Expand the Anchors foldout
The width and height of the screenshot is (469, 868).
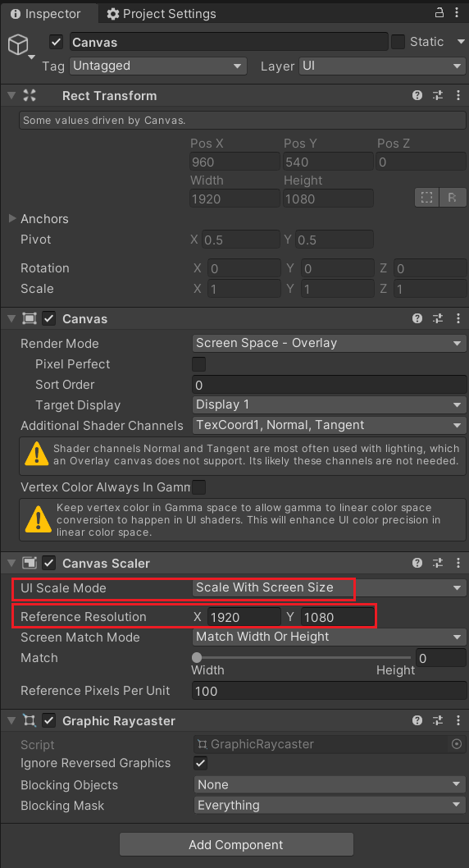tap(13, 219)
